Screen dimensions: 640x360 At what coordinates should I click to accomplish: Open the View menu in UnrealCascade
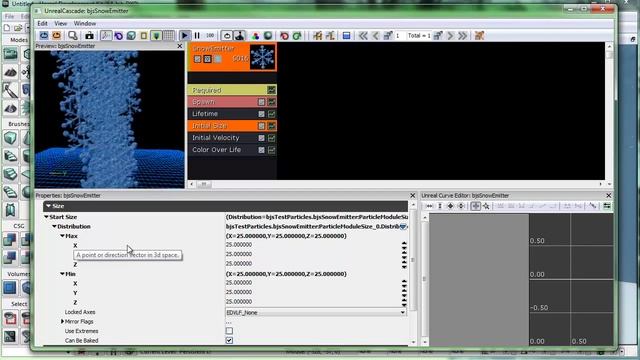pos(60,23)
